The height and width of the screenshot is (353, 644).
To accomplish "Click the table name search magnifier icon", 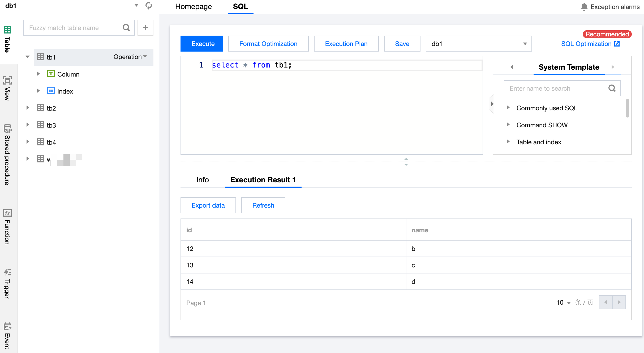I will (126, 28).
